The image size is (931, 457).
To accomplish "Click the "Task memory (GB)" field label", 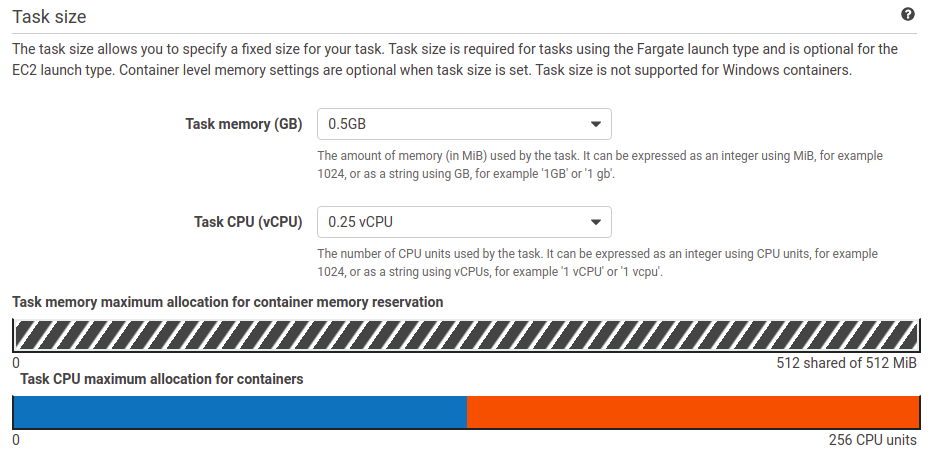I will click(x=243, y=124).
